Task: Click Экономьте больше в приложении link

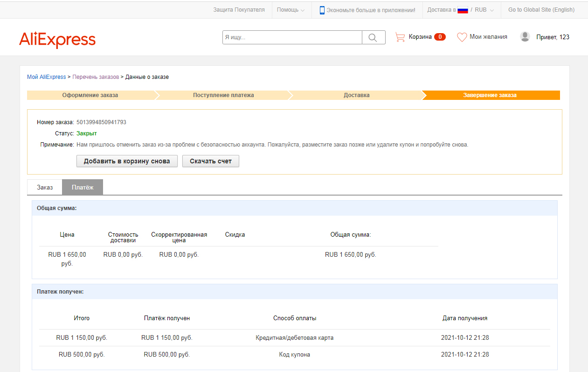Action: click(371, 10)
